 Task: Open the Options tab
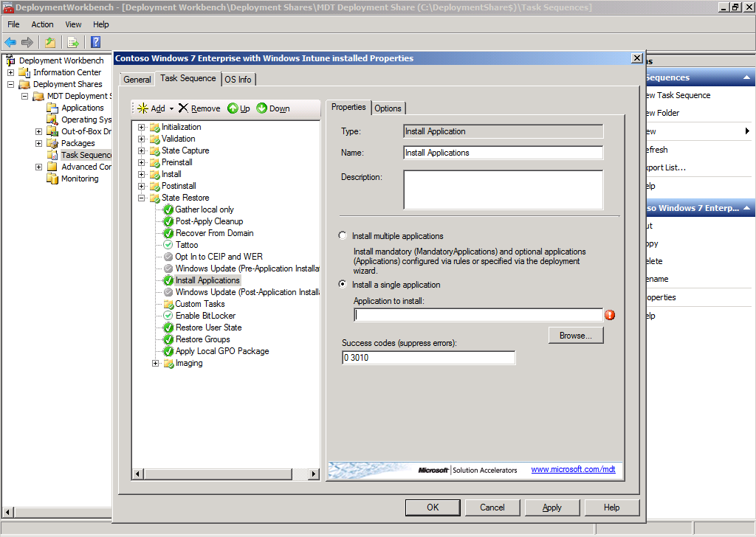(x=388, y=108)
